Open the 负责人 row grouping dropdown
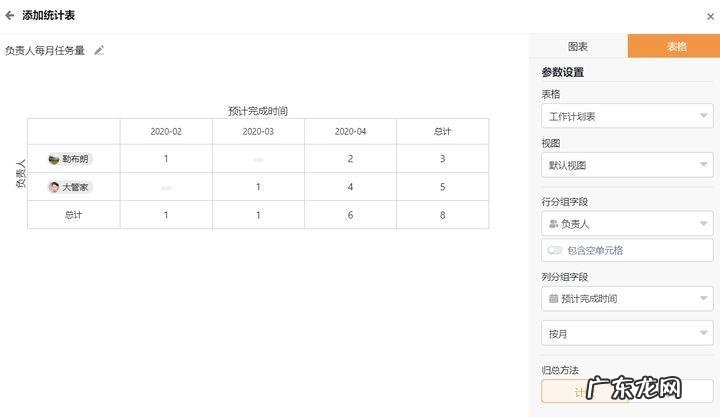This screenshot has height=417, width=720. tap(627, 225)
